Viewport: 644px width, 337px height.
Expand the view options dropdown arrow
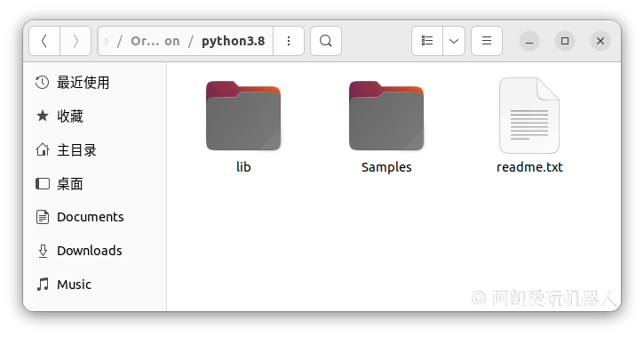(x=454, y=41)
